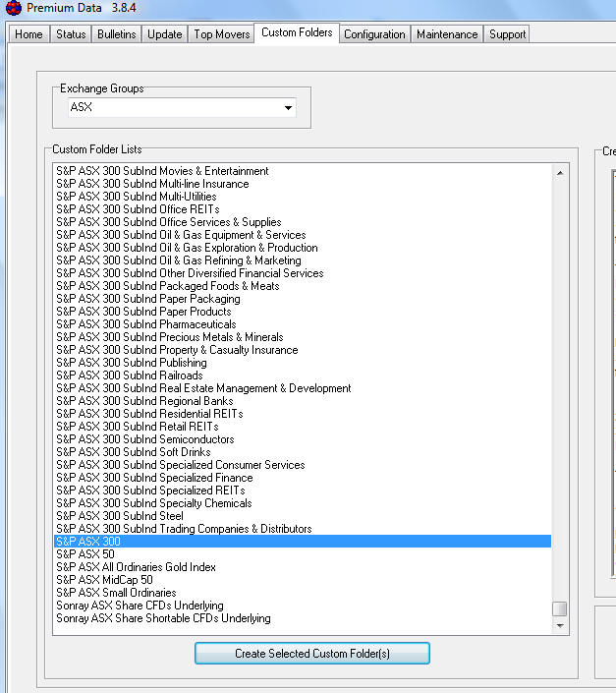Select SubInd Office Services & Supplies row
Viewport: 616px width, 693px height.
[x=303, y=222]
